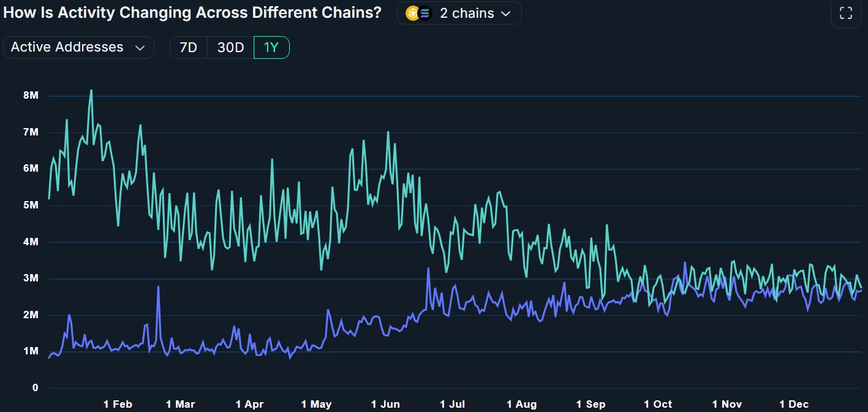Click the 1 Dec x-axis label
The image size is (868, 412).
click(794, 404)
